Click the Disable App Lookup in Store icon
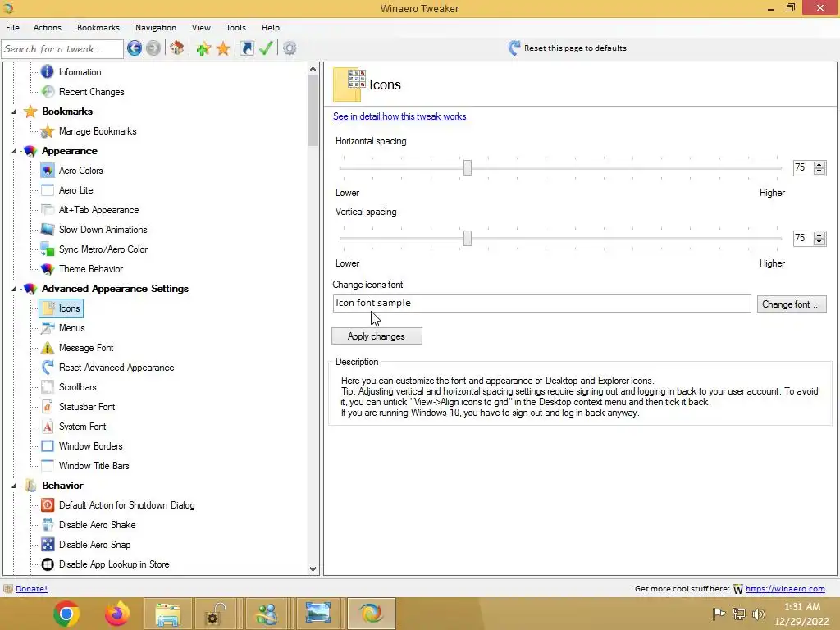This screenshot has height=630, width=840. (47, 564)
